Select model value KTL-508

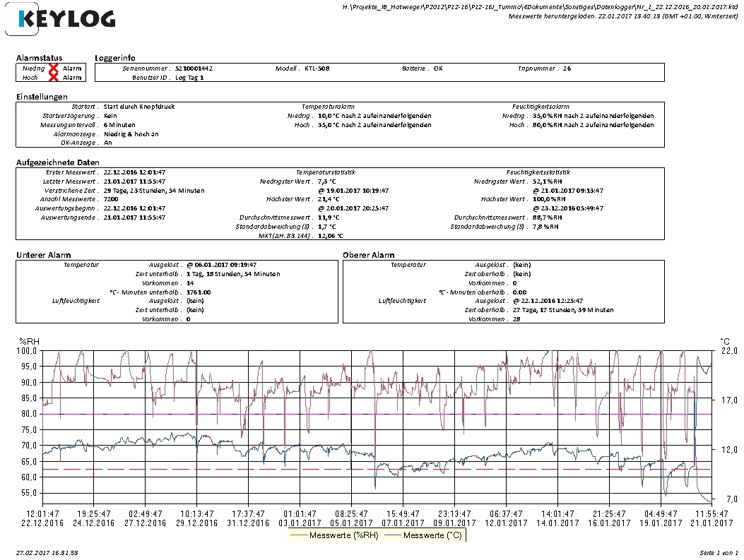(x=317, y=68)
